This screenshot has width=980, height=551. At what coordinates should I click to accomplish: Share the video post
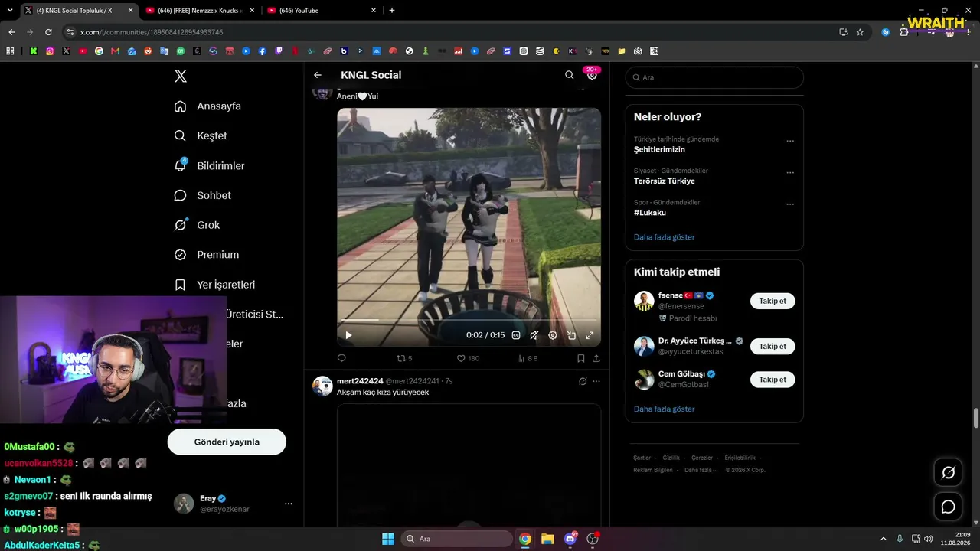596,358
